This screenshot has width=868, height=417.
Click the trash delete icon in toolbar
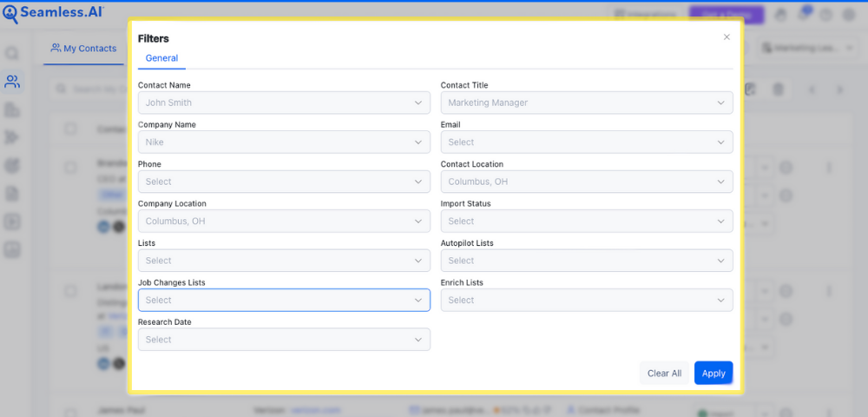(x=779, y=89)
